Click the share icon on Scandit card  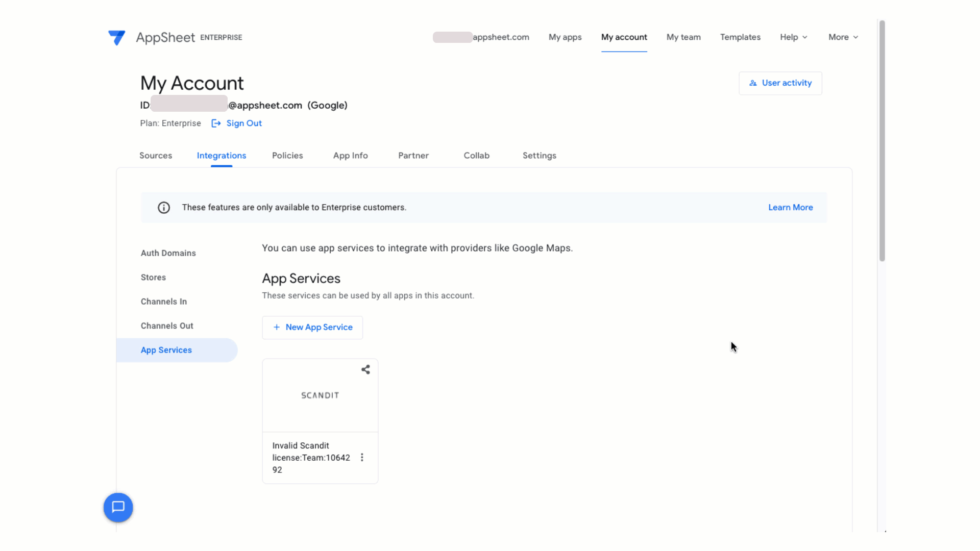[365, 369]
